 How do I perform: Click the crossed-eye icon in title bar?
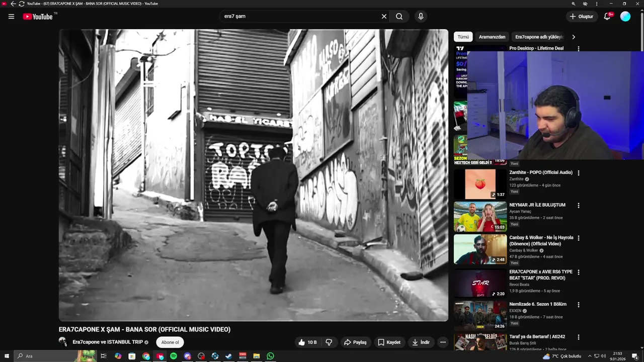coord(585,4)
